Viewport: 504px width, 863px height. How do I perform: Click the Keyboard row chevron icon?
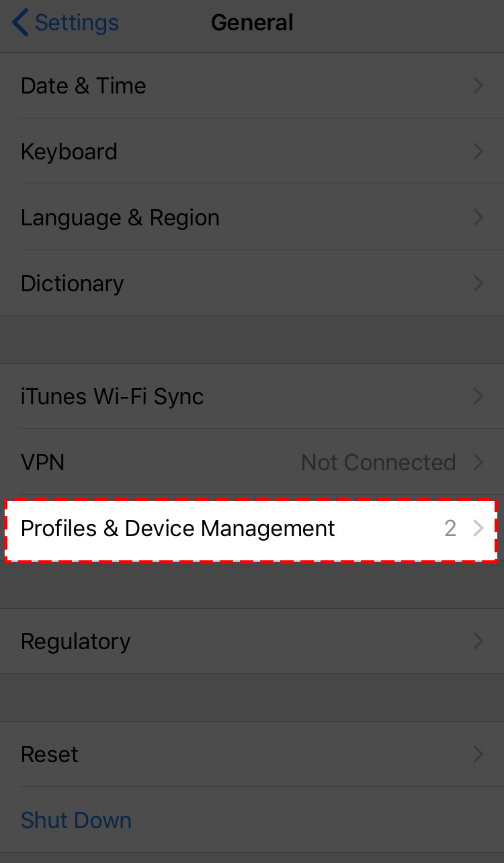(x=478, y=152)
